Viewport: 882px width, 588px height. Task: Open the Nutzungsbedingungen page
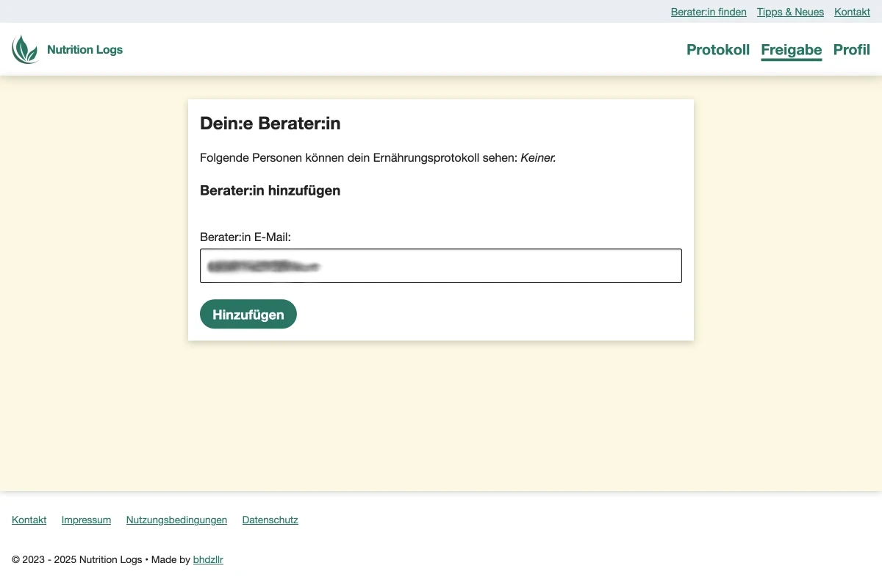coord(176,520)
